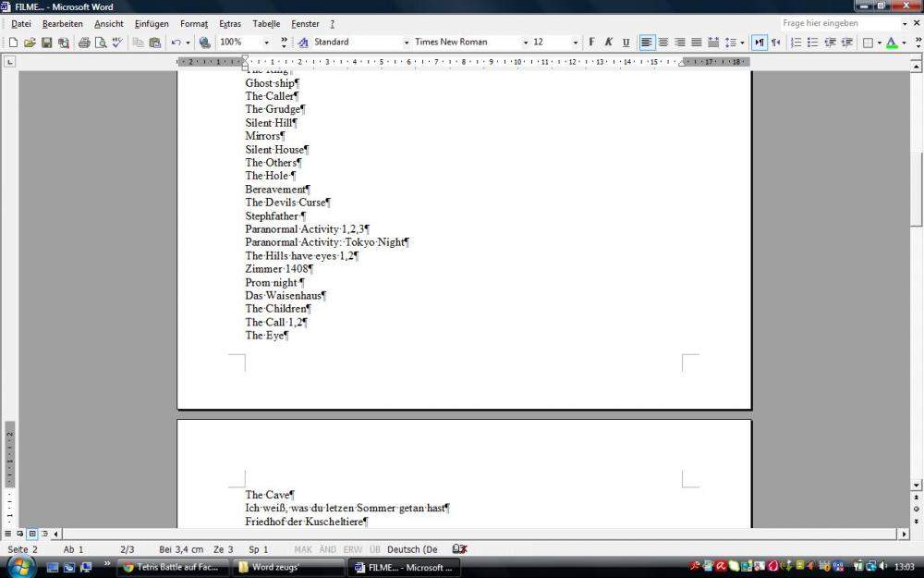Toggle left-to-right text direction button
Screen dimensions: 924x578
[x=760, y=43]
